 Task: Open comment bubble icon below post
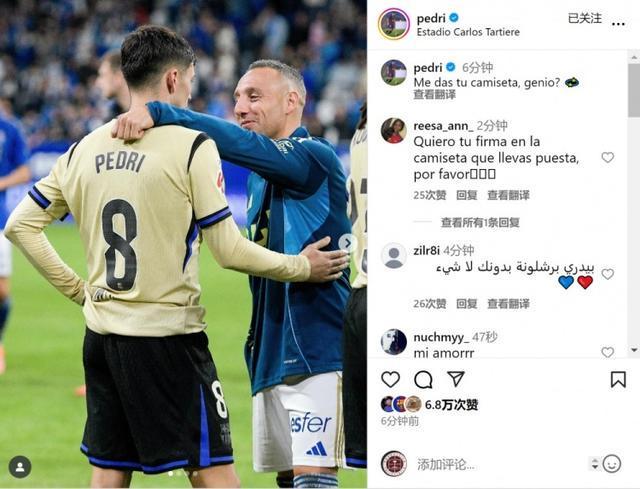pyautogui.click(x=423, y=380)
